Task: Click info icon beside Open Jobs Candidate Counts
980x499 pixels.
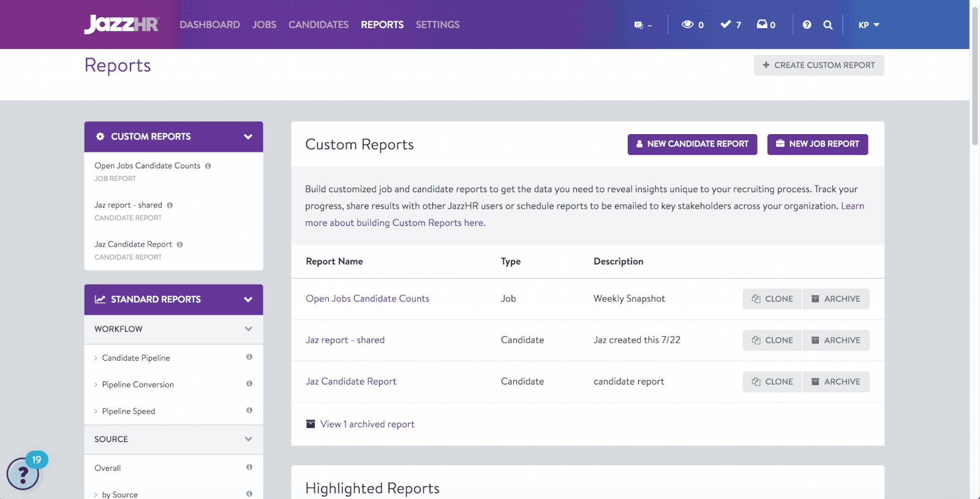Action: [x=208, y=166]
